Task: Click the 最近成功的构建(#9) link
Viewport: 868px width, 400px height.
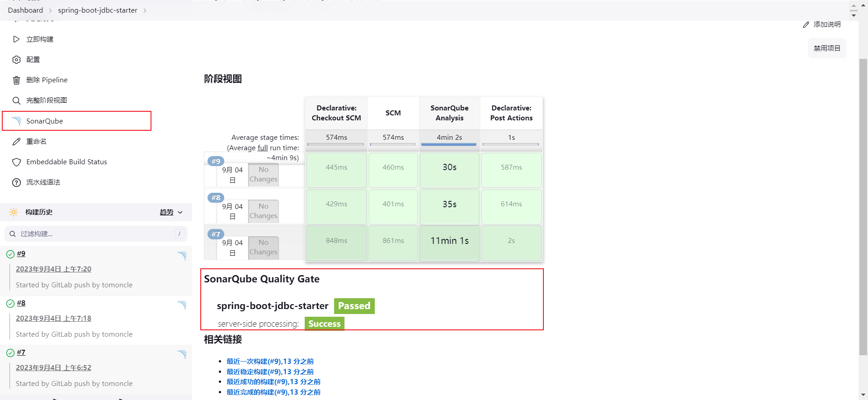Action: [274, 382]
